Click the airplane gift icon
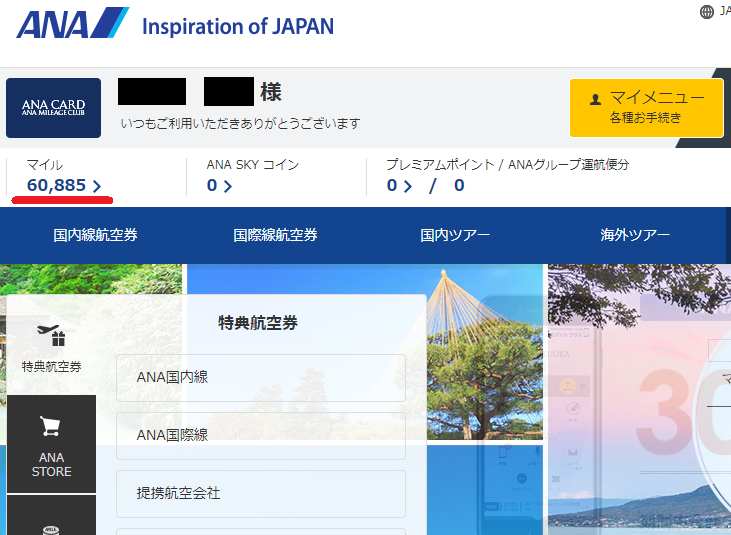The height and width of the screenshot is (535, 731). [51, 335]
